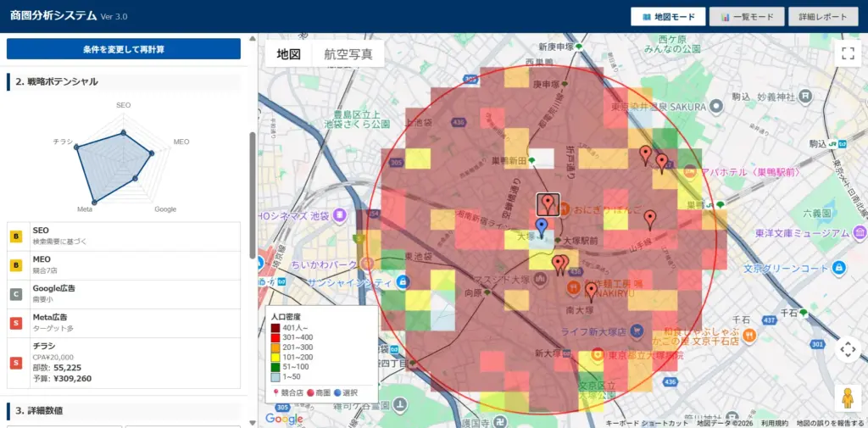Click 和食しゃぶしゃぶ かごの屋 marker

coord(748,335)
